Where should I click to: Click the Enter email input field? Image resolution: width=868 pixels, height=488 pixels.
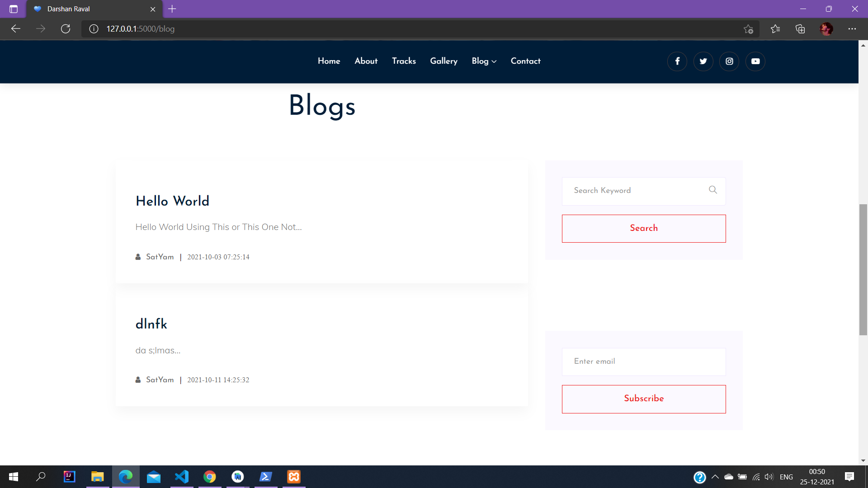point(643,361)
